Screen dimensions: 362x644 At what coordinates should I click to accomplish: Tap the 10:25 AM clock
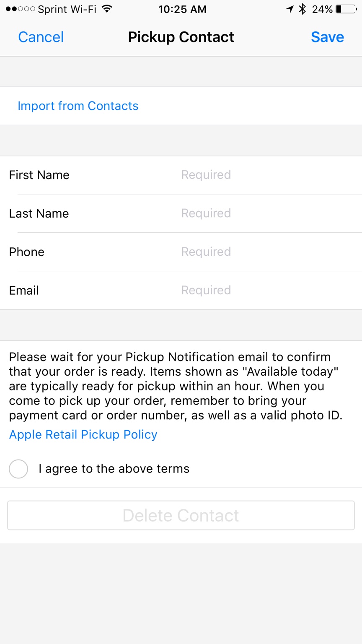point(182,9)
